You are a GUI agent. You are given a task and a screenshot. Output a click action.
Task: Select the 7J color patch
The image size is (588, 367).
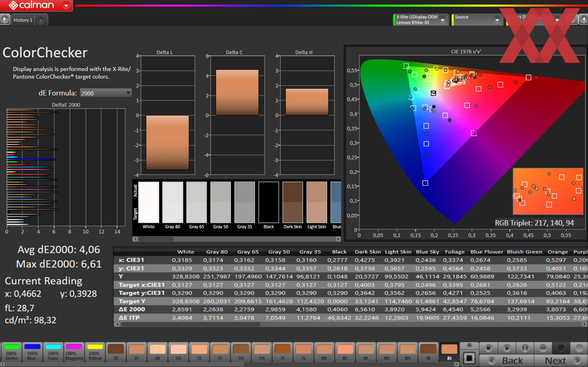click(303, 352)
